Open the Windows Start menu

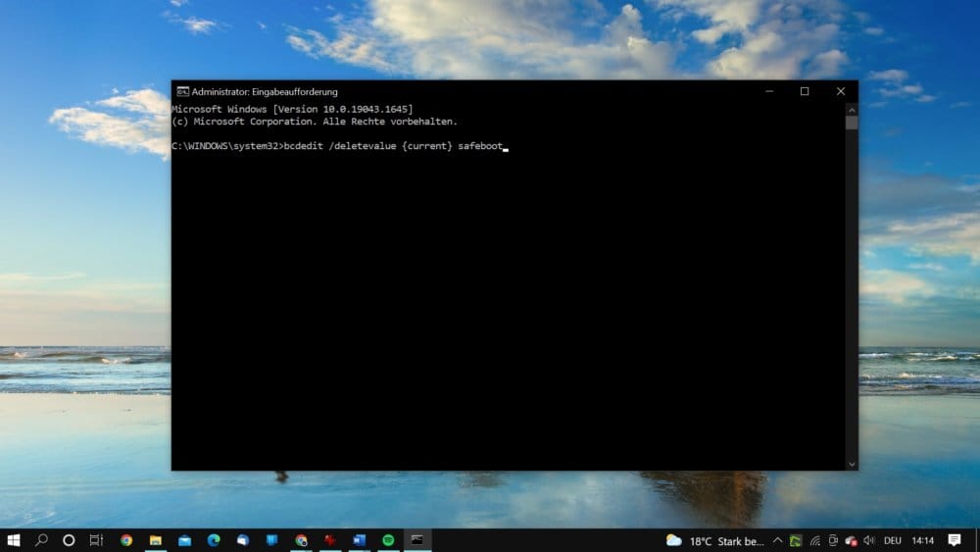click(x=14, y=540)
